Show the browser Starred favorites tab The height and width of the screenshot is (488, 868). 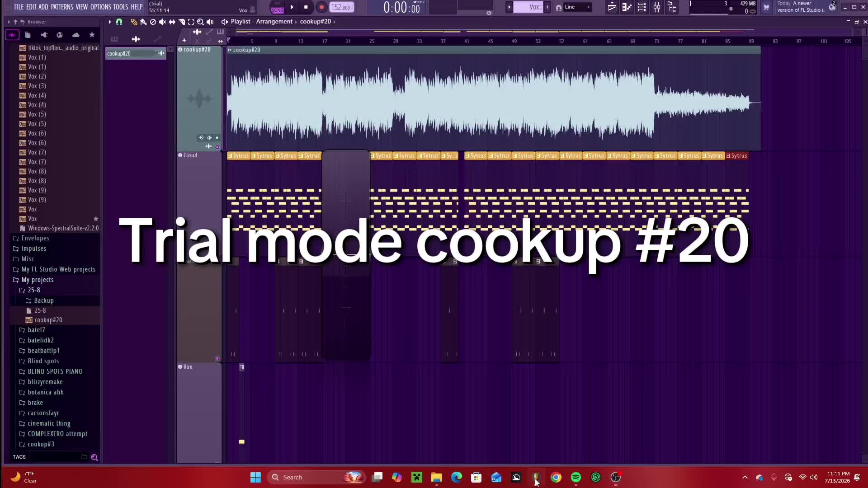(x=92, y=35)
